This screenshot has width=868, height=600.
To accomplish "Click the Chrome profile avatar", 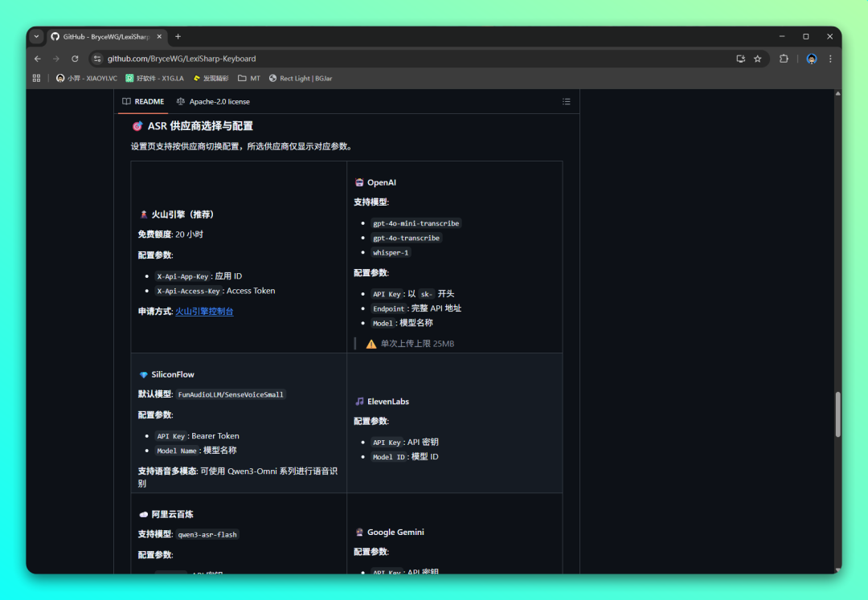I will [x=812, y=59].
